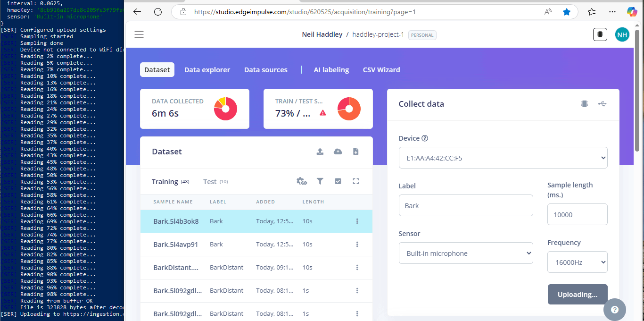Screen dimensions: 644x321
Task: Open the CSV Wizard tab
Action: point(381,70)
